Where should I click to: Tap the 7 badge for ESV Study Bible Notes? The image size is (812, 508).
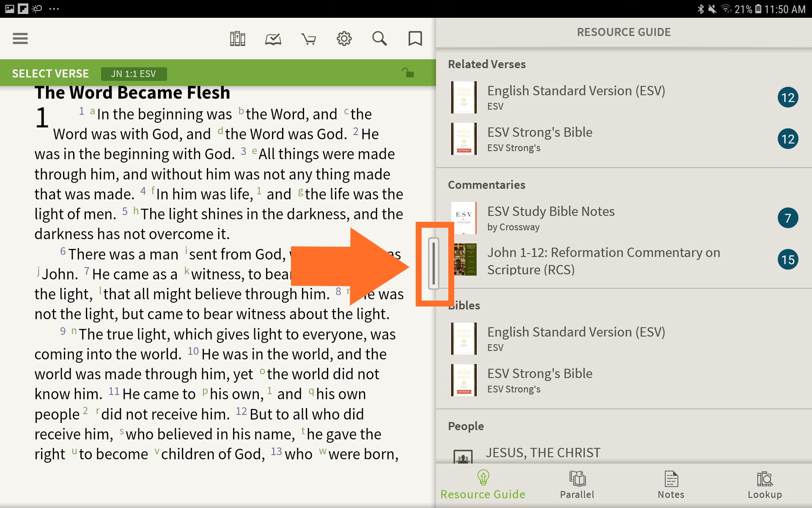(788, 218)
